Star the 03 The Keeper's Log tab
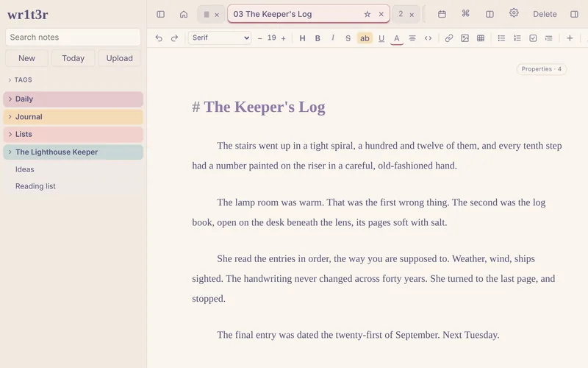The image size is (588, 368). pyautogui.click(x=367, y=14)
